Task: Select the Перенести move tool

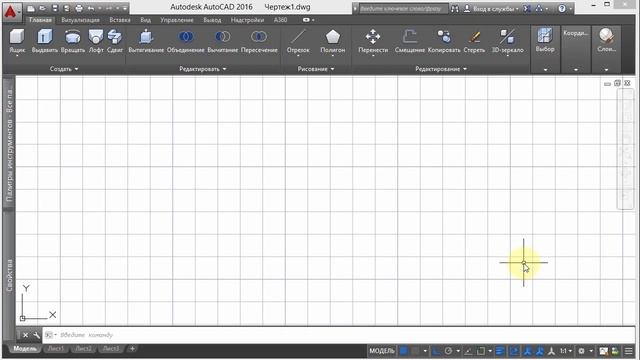Action: coord(373,41)
